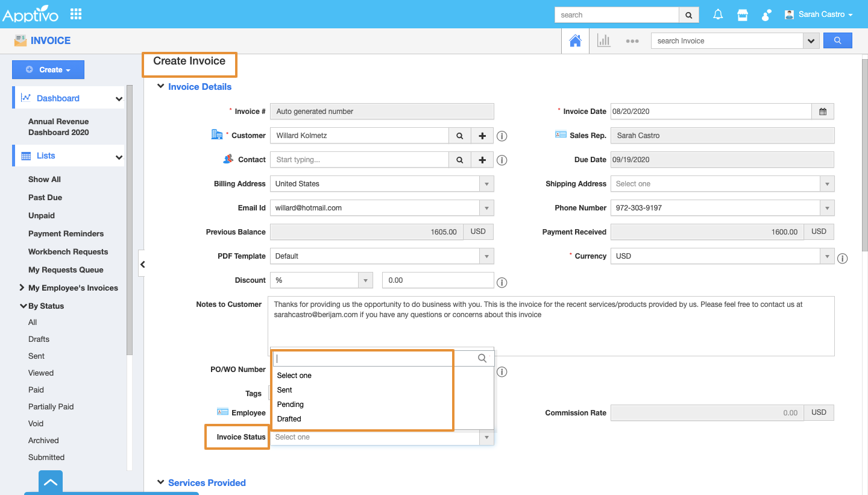This screenshot has height=495, width=868.
Task: Open the apps grid launcher icon
Action: coord(76,14)
